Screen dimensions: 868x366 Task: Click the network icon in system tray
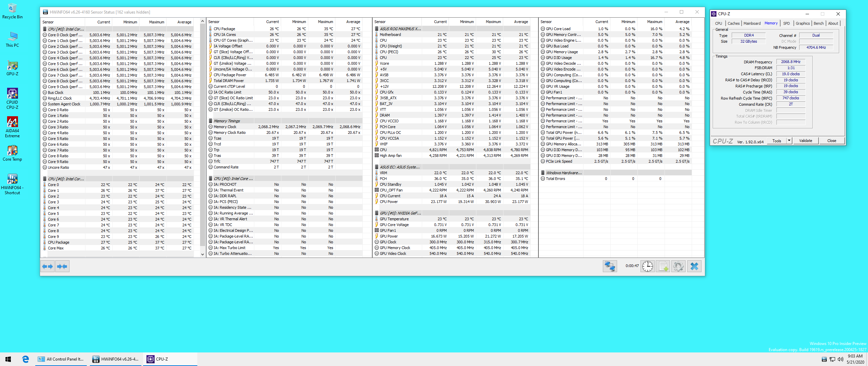832,359
